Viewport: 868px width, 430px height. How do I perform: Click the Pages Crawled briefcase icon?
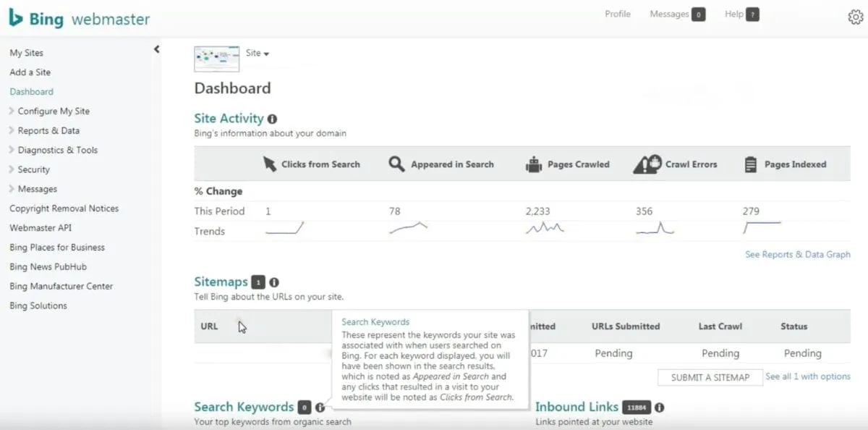[x=533, y=164]
